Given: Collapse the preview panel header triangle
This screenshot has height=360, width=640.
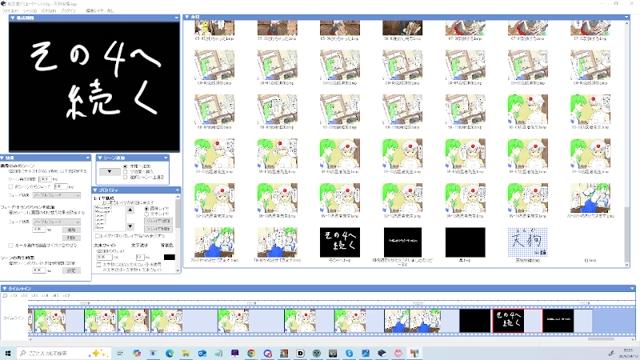Looking at the screenshot, I should (x=13, y=18).
